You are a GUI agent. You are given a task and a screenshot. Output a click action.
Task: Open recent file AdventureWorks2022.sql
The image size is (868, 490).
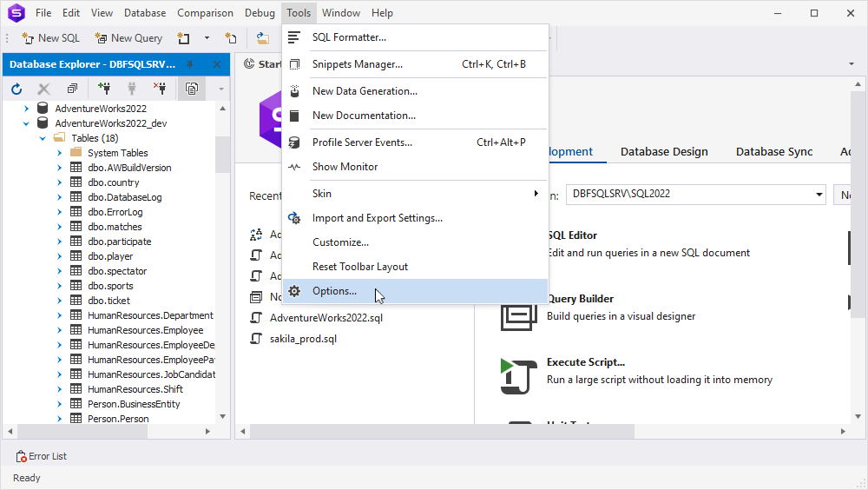pyautogui.click(x=326, y=318)
